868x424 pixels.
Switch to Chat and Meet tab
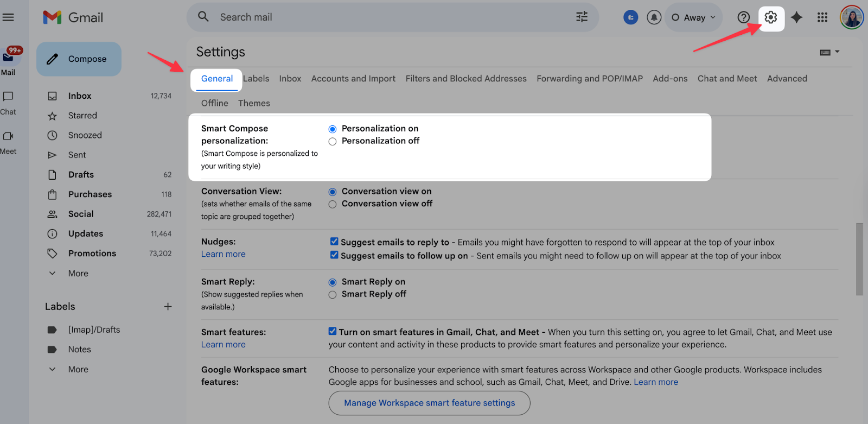[727, 79]
